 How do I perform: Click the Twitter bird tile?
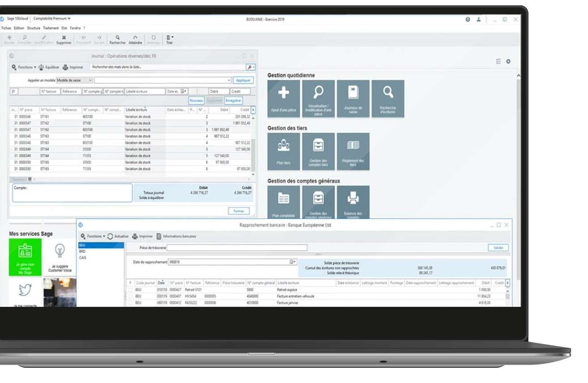point(25,292)
